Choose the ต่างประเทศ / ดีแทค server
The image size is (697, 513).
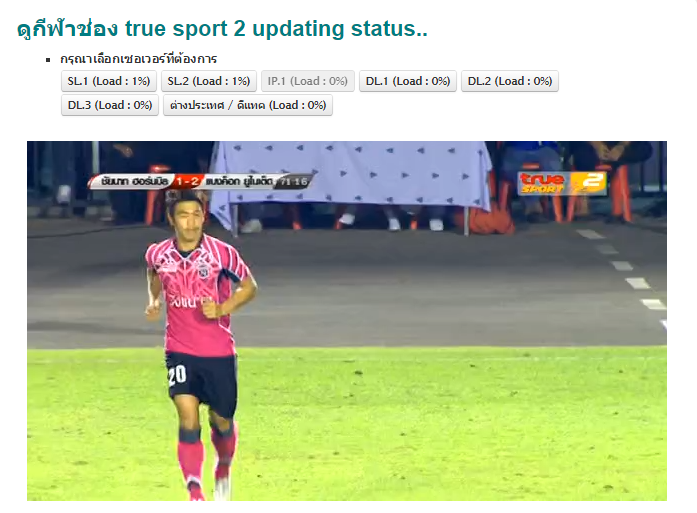248,105
